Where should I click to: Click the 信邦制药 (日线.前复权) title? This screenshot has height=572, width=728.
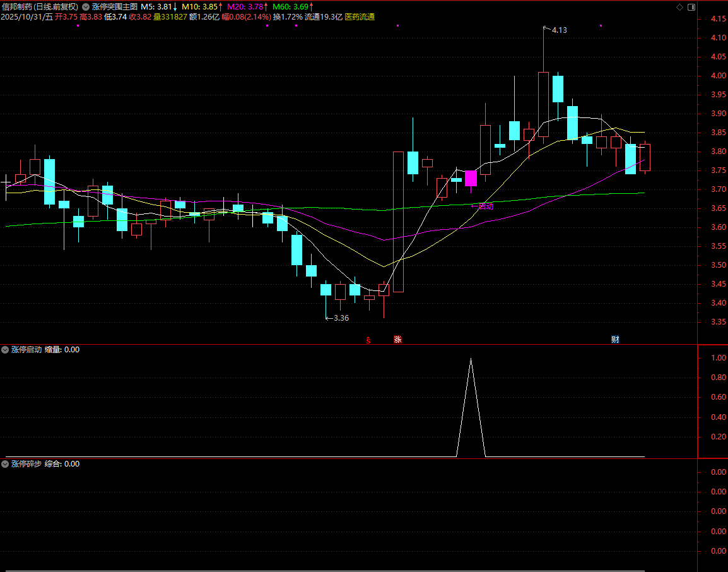click(x=40, y=6)
